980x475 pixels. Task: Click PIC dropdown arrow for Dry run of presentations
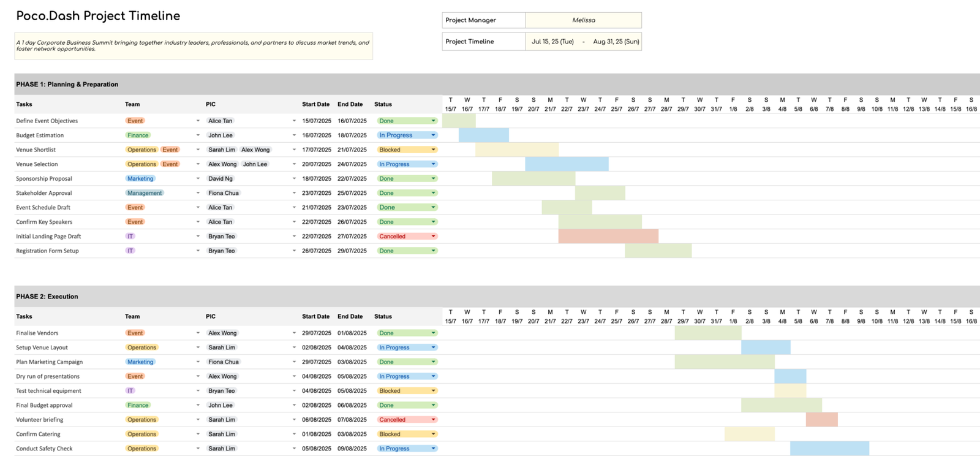(x=294, y=376)
